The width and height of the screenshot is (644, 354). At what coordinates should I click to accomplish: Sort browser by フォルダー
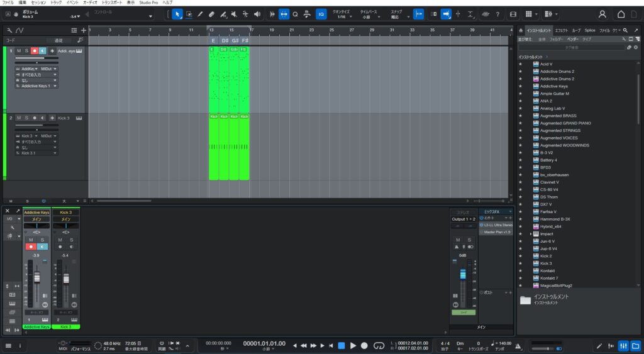[x=557, y=39]
